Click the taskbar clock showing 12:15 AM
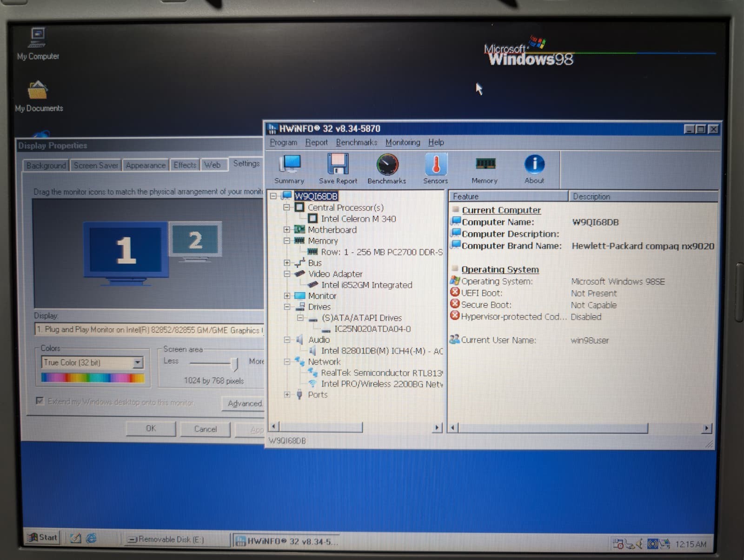 691,544
